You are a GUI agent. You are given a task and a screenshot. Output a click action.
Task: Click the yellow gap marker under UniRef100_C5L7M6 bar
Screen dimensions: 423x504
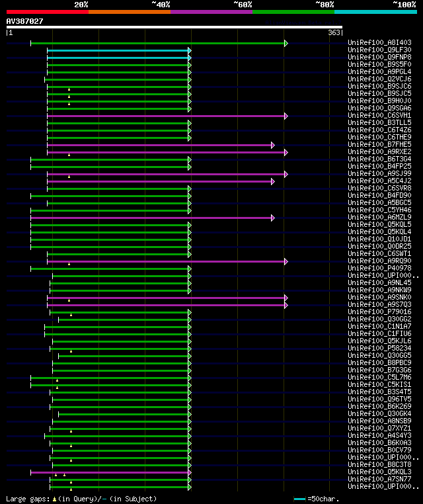point(57,380)
